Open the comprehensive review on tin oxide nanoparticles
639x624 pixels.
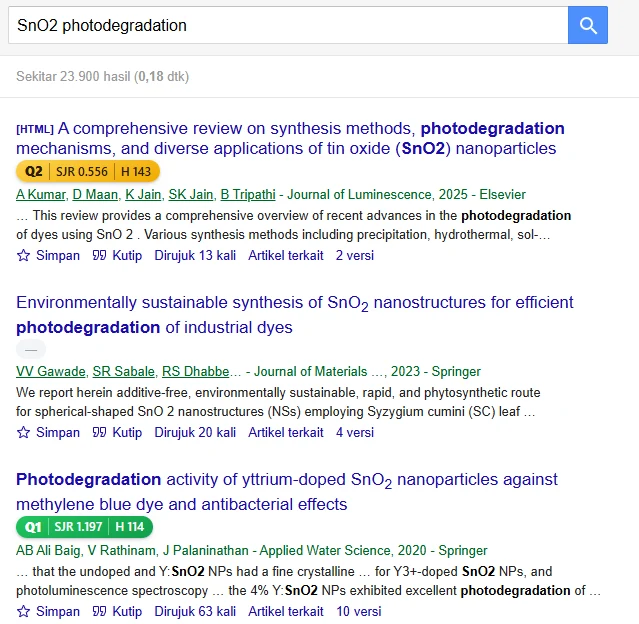290,138
